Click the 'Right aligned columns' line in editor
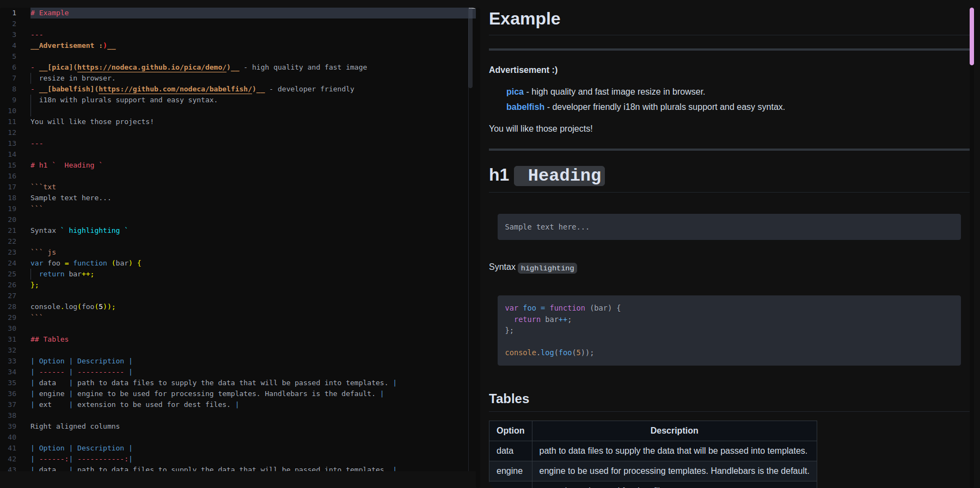Image resolution: width=980 pixels, height=488 pixels. pyautogui.click(x=75, y=427)
